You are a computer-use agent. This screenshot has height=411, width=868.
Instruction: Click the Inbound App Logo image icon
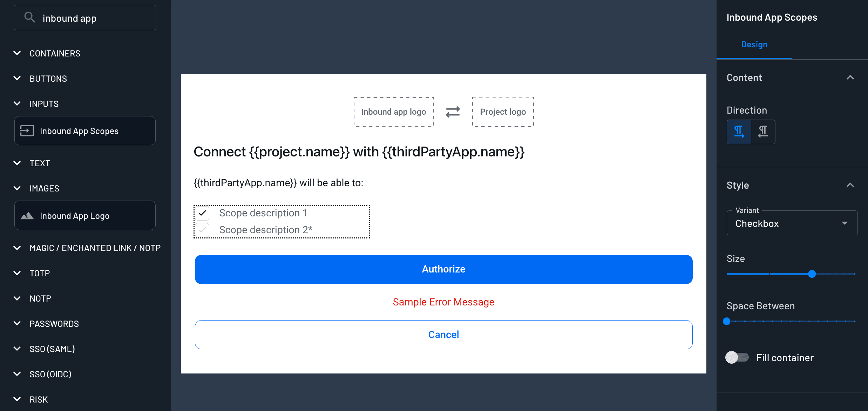pos(28,215)
